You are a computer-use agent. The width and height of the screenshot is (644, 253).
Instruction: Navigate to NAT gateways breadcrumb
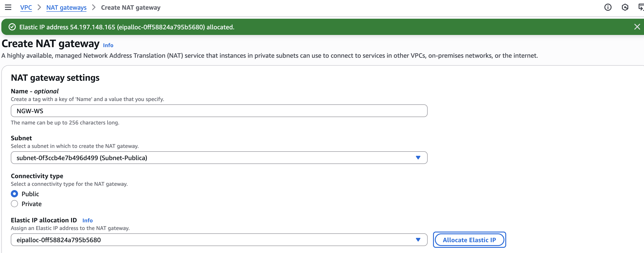(x=66, y=7)
